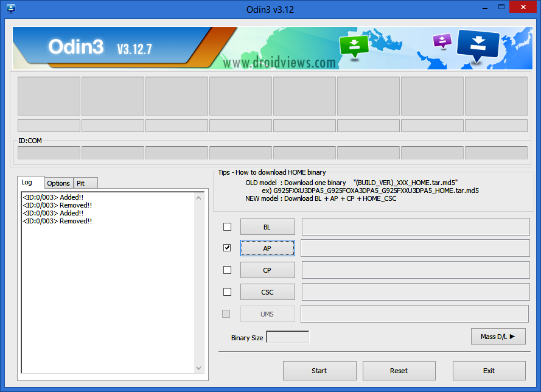Click the Binary Size field
Screen dimensions: 541x392
point(288,337)
